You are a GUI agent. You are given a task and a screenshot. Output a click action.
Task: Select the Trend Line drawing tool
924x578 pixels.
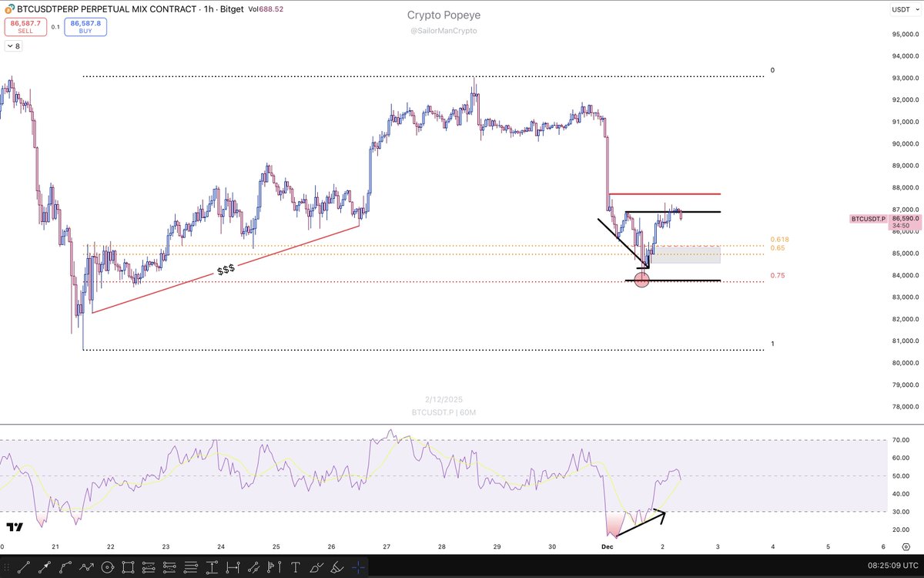point(24,568)
